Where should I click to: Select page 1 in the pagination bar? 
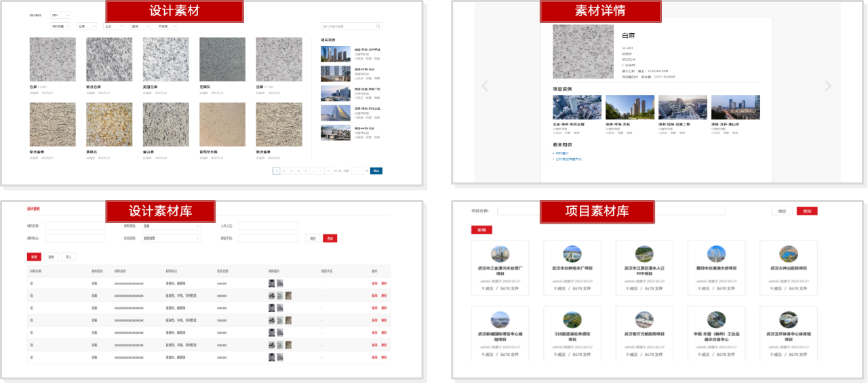276,171
